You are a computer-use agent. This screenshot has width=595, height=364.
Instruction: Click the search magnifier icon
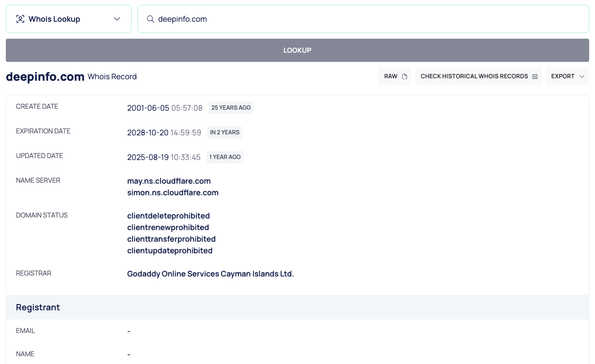[x=150, y=19]
